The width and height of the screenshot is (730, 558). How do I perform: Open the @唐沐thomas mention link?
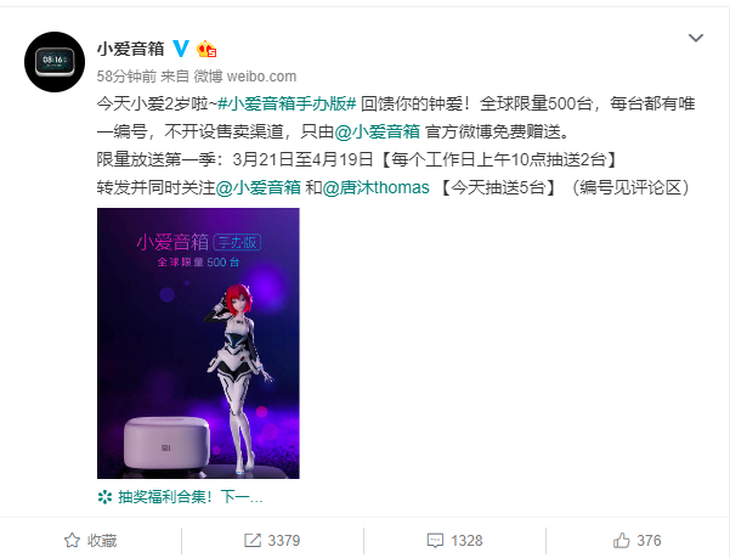376,188
